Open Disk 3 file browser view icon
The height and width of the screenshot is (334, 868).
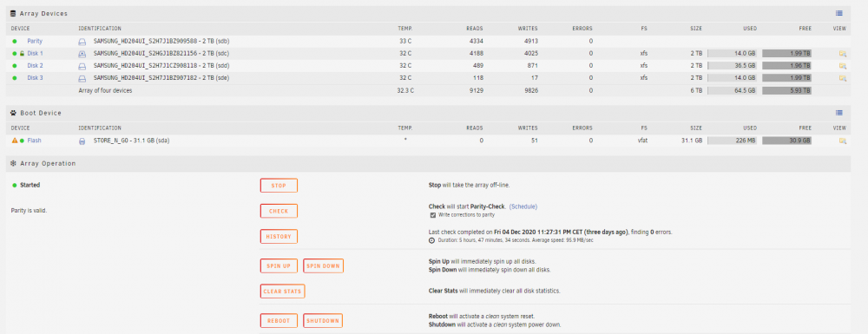pos(843,78)
